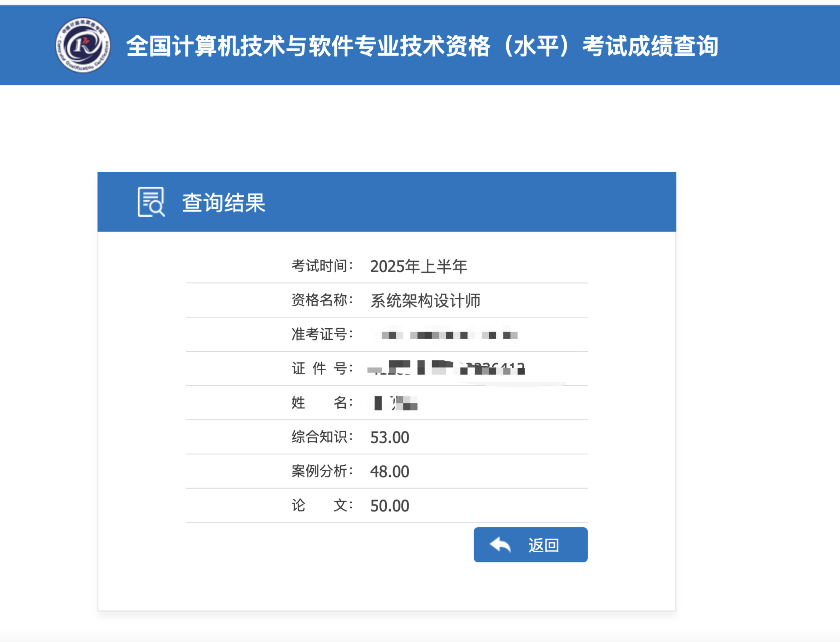Click the 考试时间 label
This screenshot has height=642, width=840.
[322, 266]
